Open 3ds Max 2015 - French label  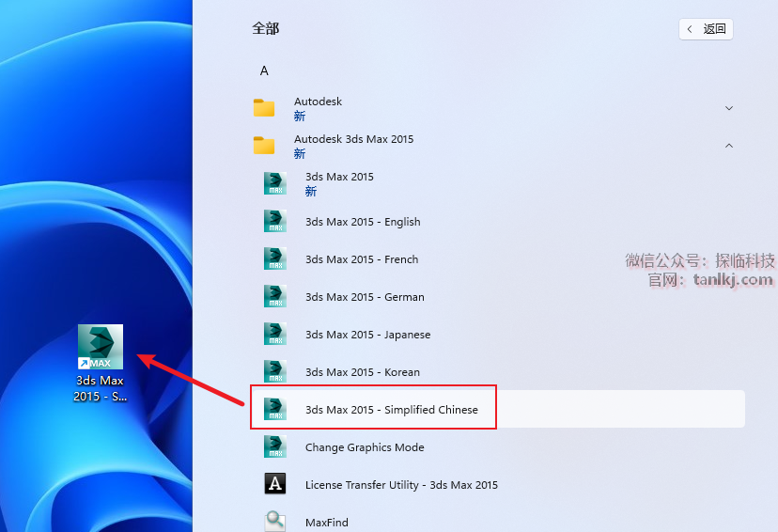362,259
